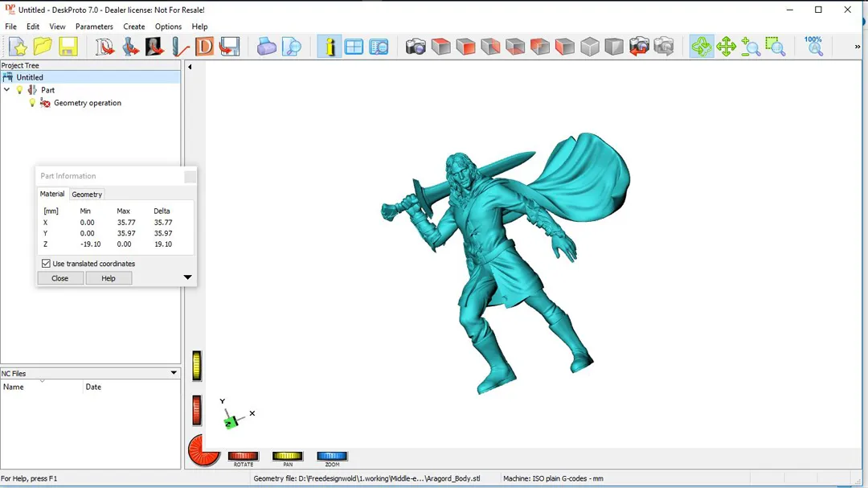The height and width of the screenshot is (488, 868).
Task: Click the blue ZOOM thumbwheel
Action: click(332, 456)
